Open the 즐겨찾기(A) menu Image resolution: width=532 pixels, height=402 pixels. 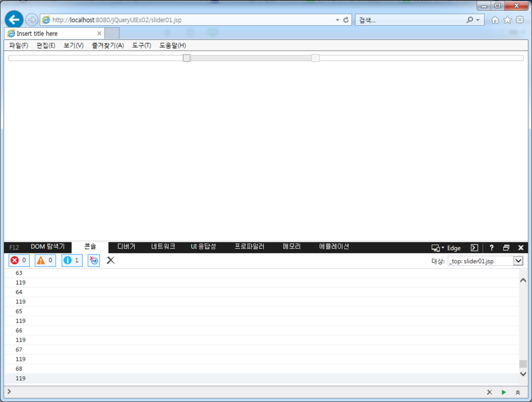pyautogui.click(x=108, y=46)
